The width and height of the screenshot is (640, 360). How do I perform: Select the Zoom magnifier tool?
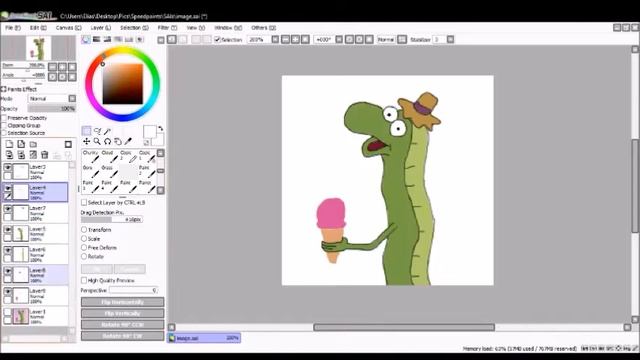coord(97,141)
